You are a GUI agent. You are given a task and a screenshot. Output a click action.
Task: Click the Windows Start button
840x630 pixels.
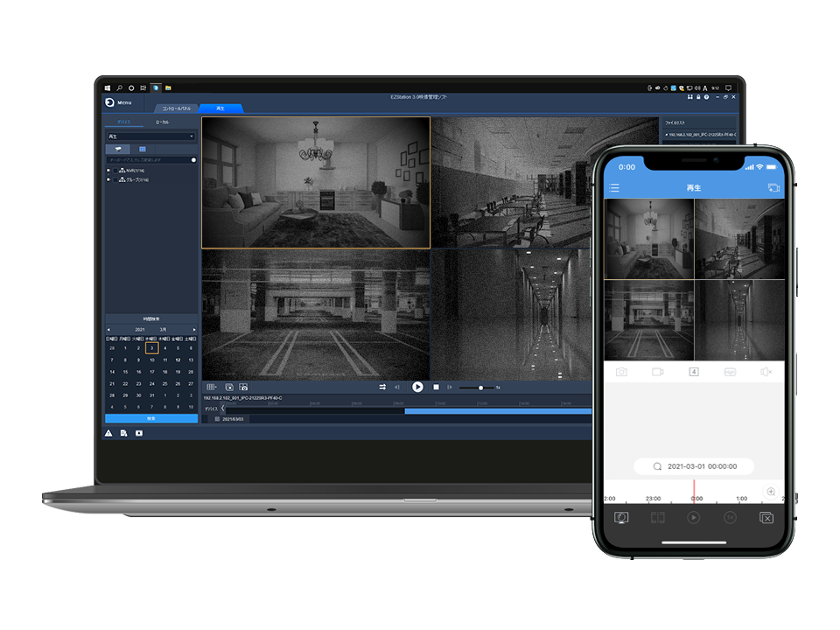pos(108,87)
